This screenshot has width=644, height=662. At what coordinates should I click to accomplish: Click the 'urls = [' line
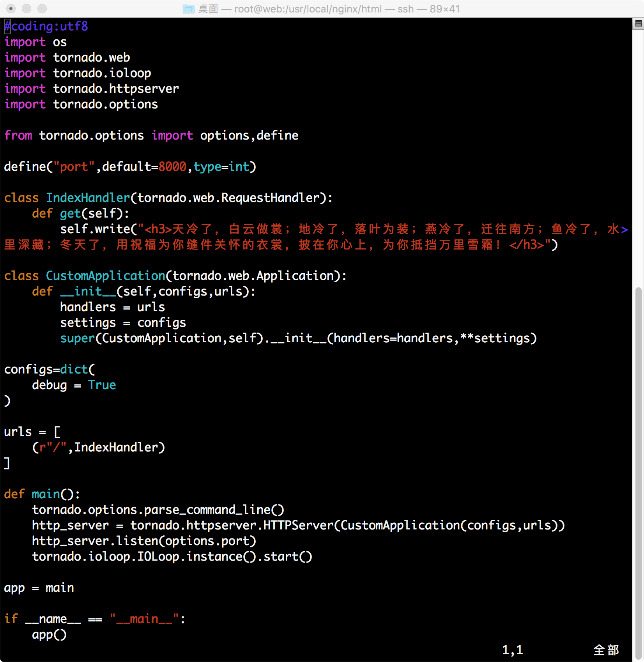(x=32, y=432)
